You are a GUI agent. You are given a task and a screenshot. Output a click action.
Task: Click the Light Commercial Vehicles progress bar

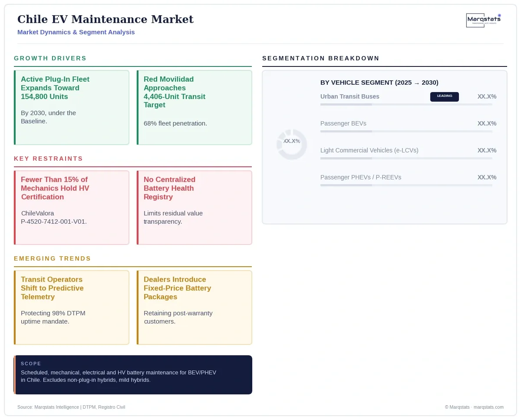tap(406, 159)
